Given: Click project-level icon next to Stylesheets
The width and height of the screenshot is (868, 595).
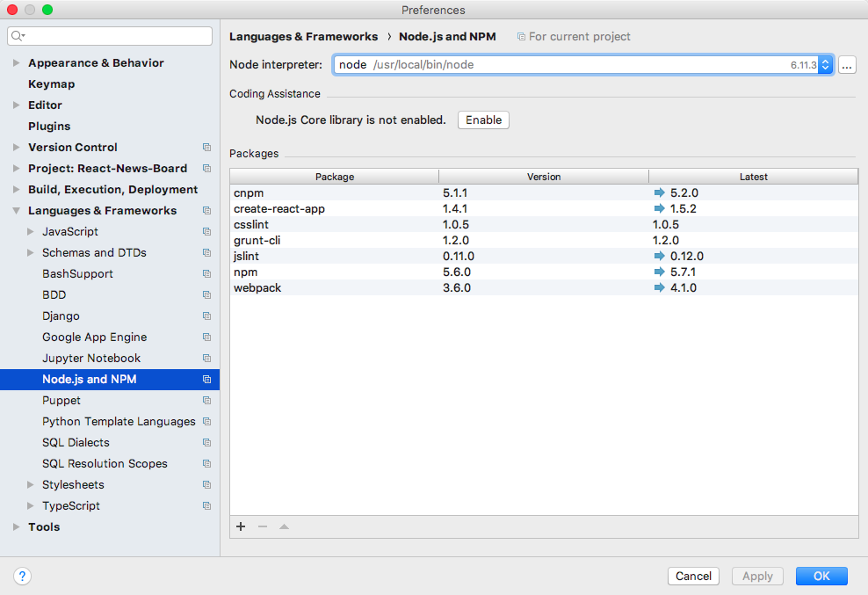Looking at the screenshot, I should coord(206,485).
